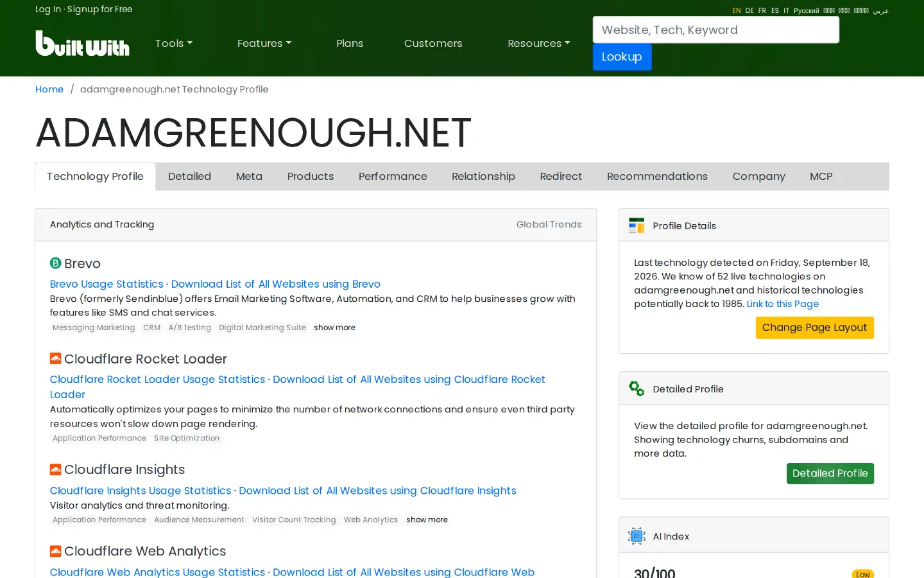Click the Profile Details panel icon
The width and height of the screenshot is (924, 578).
637,225
